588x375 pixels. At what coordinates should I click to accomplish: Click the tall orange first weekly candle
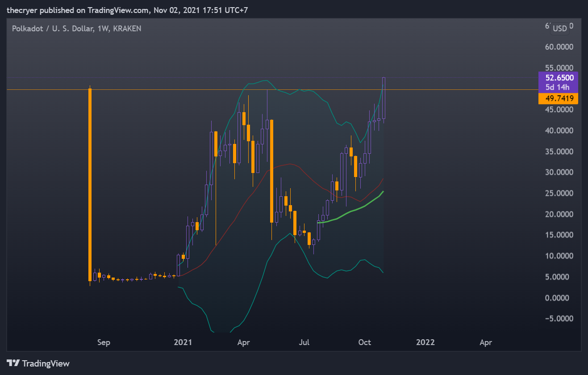tap(90, 185)
